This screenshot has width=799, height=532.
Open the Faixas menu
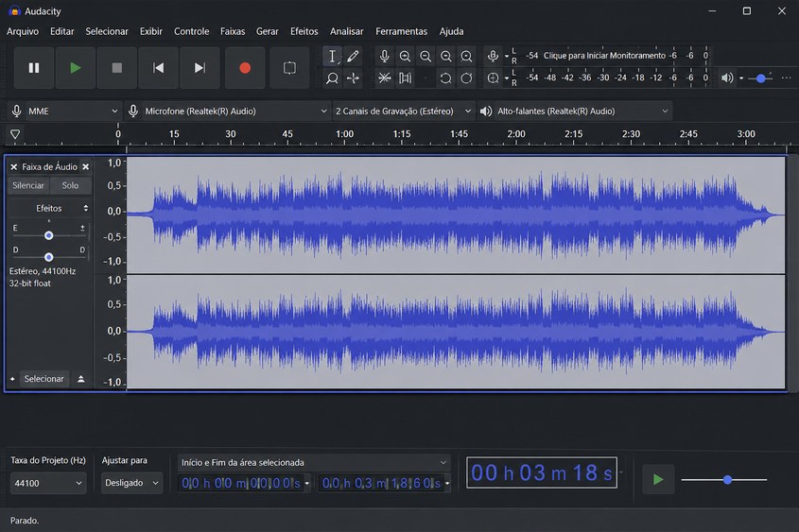(233, 31)
